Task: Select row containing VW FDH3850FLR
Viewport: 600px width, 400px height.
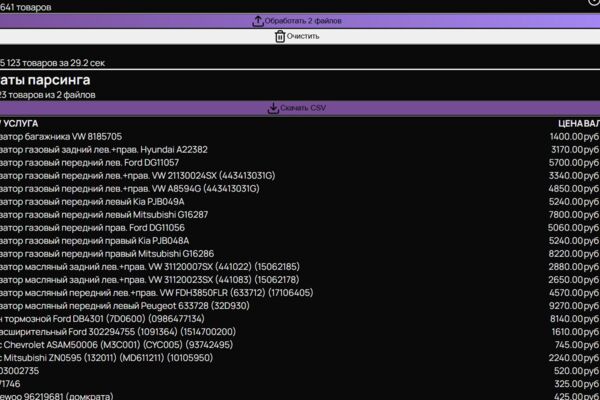Action: (x=300, y=293)
